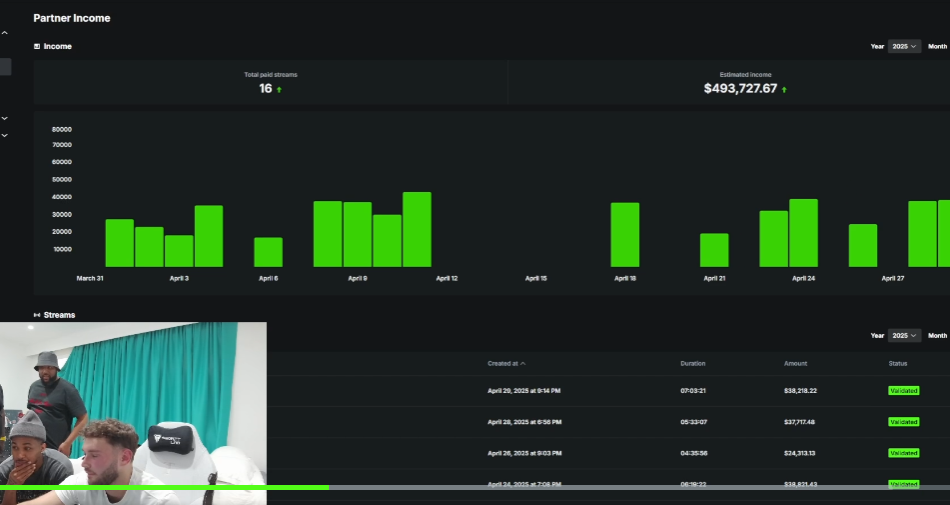Click the April 27 x-axis label

click(x=892, y=279)
